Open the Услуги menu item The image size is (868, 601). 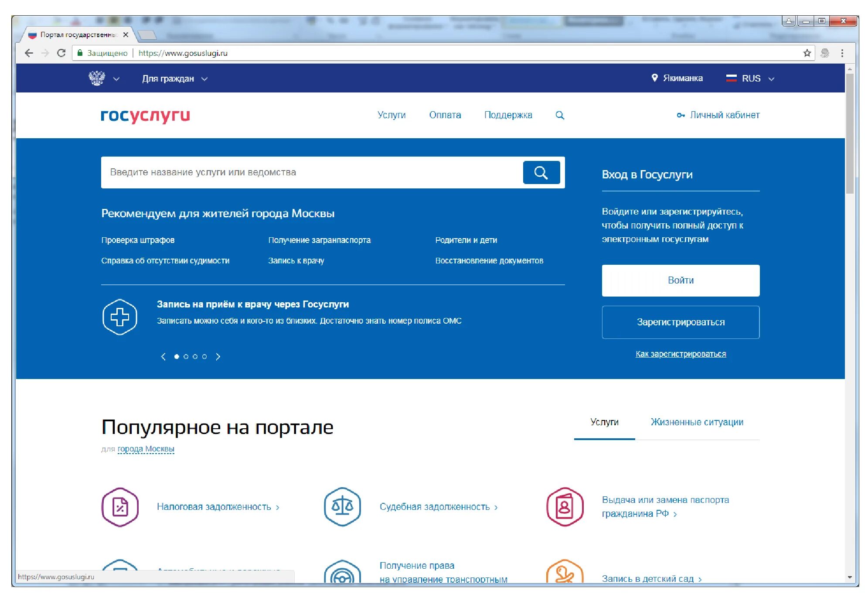391,115
